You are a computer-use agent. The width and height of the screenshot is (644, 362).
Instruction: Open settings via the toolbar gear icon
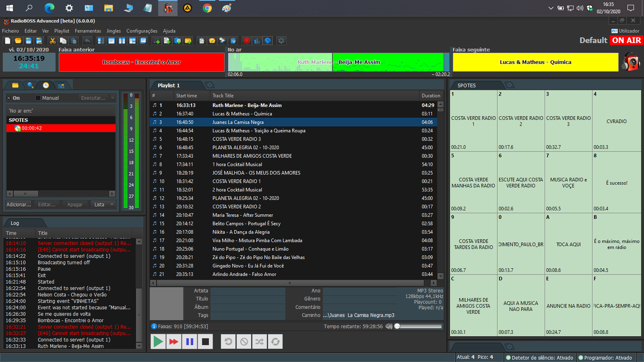tap(281, 41)
